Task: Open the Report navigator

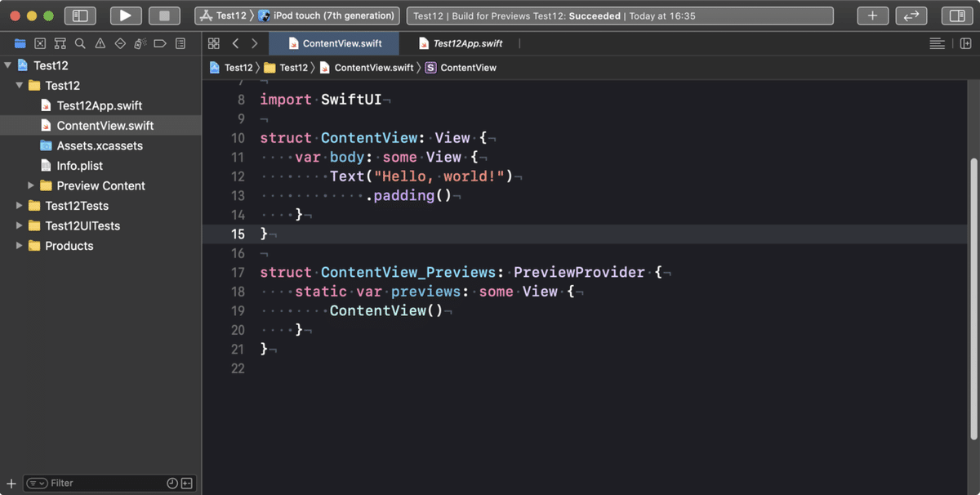Action: [180, 43]
